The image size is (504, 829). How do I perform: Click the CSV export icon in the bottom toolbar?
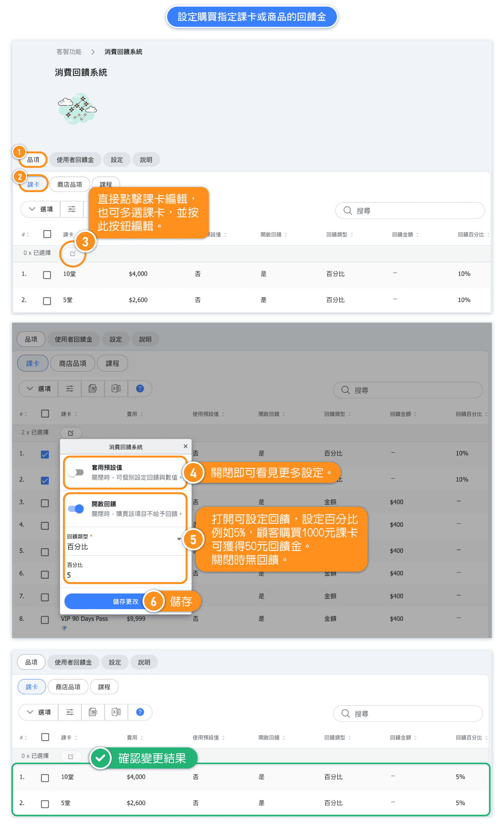coord(93,712)
